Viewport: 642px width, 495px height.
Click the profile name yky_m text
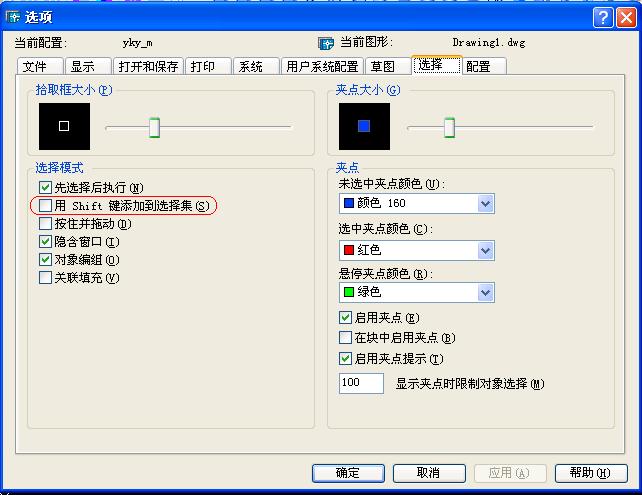click(138, 43)
